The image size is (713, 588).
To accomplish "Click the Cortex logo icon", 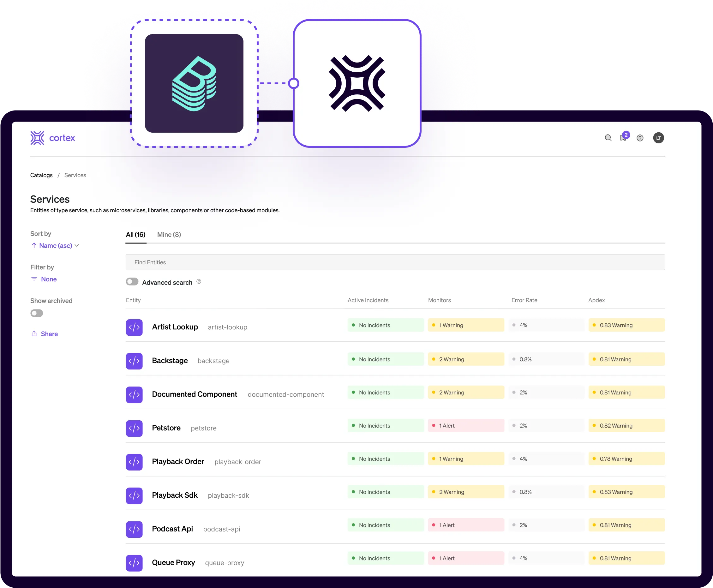I will [37, 138].
